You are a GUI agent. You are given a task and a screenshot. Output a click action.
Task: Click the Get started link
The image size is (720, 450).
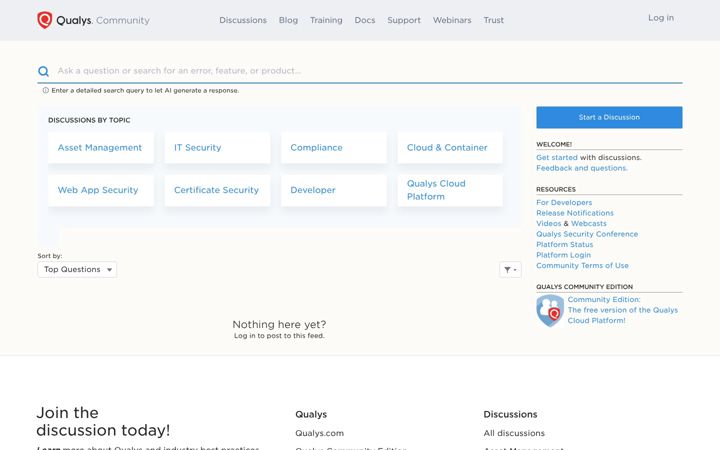tap(557, 158)
